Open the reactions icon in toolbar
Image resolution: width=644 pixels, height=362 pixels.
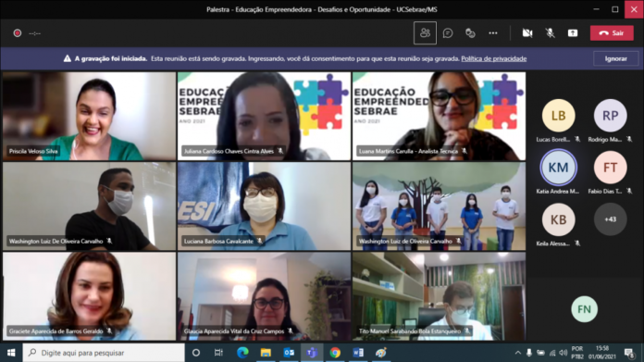click(x=470, y=33)
